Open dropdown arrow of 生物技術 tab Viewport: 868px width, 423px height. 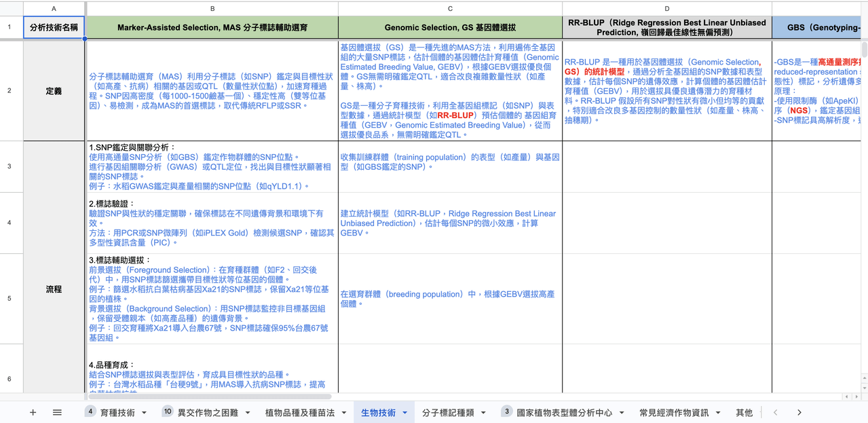404,413
